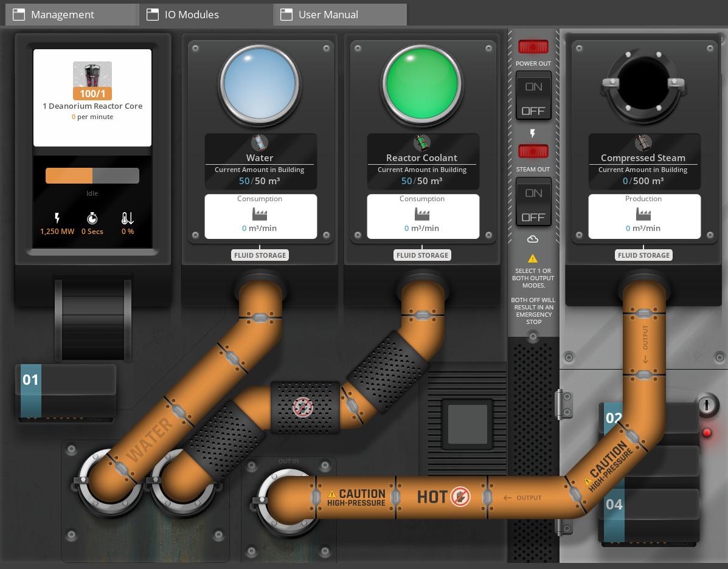Click module slot 01

pos(66,391)
